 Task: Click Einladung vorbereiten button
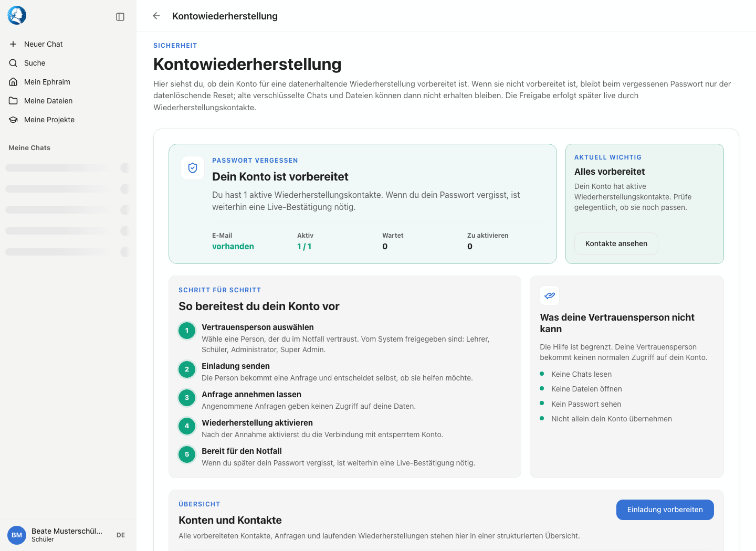click(665, 510)
